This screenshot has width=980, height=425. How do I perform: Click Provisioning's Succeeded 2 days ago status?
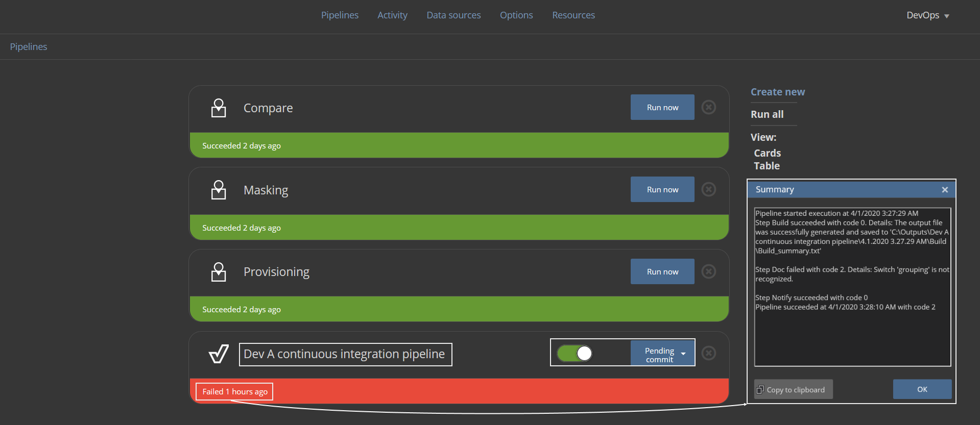(x=242, y=310)
